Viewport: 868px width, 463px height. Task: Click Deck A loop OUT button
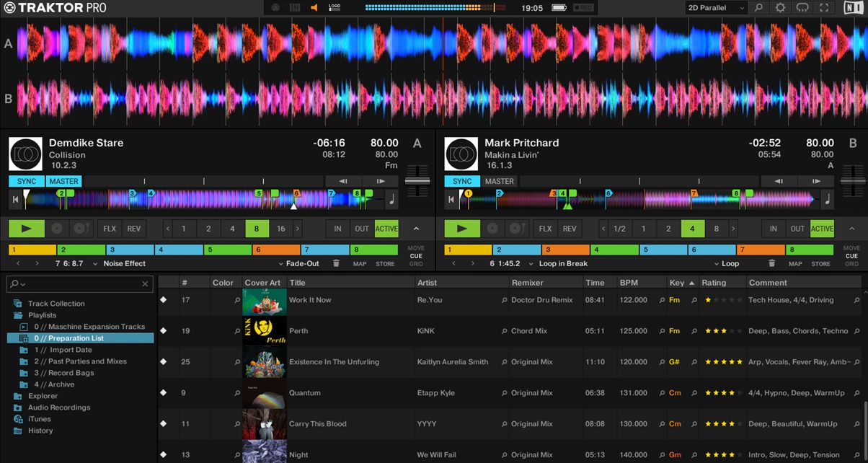tap(362, 229)
